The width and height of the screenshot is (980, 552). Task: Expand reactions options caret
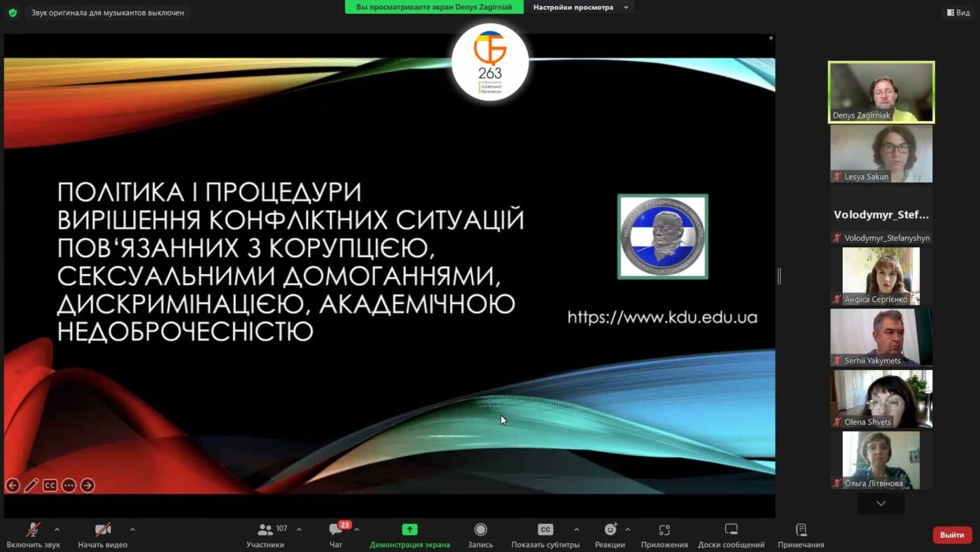(x=628, y=530)
